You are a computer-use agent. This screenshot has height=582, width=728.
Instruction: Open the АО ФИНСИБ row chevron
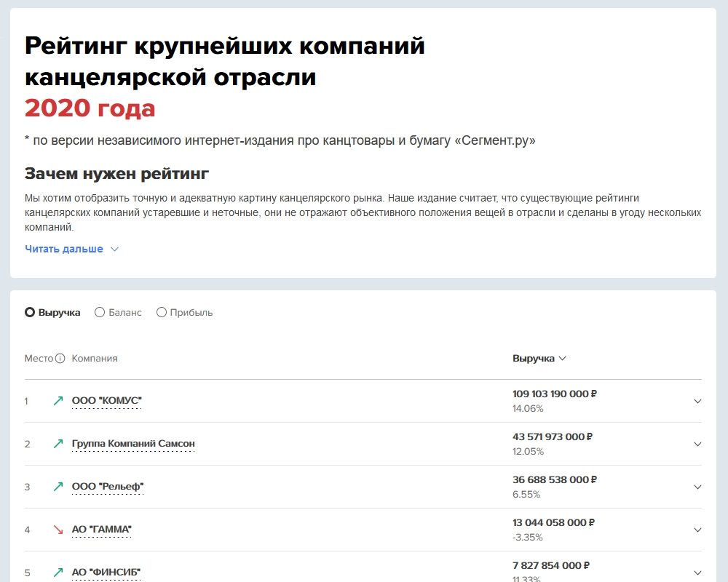(x=697, y=573)
